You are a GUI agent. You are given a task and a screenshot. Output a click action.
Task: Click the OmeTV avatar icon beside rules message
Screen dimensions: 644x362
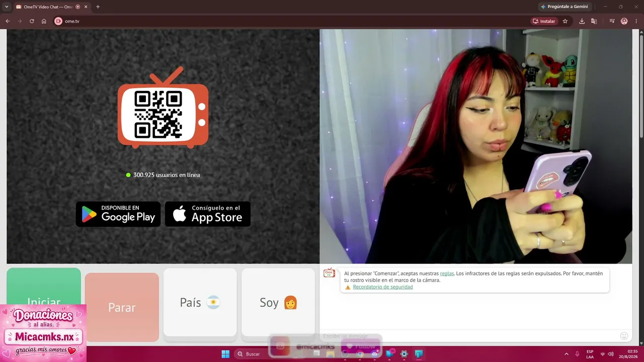pos(329,273)
